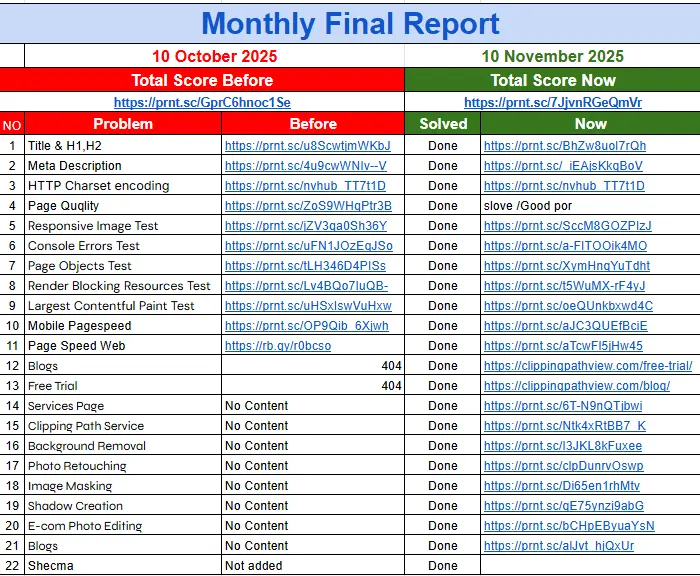This screenshot has width=700, height=576.
Task: Click the Now link for Mobile Pagespeed
Action: (x=565, y=326)
